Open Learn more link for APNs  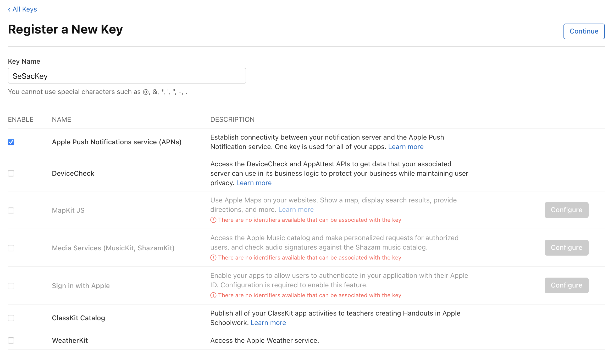[x=406, y=147]
